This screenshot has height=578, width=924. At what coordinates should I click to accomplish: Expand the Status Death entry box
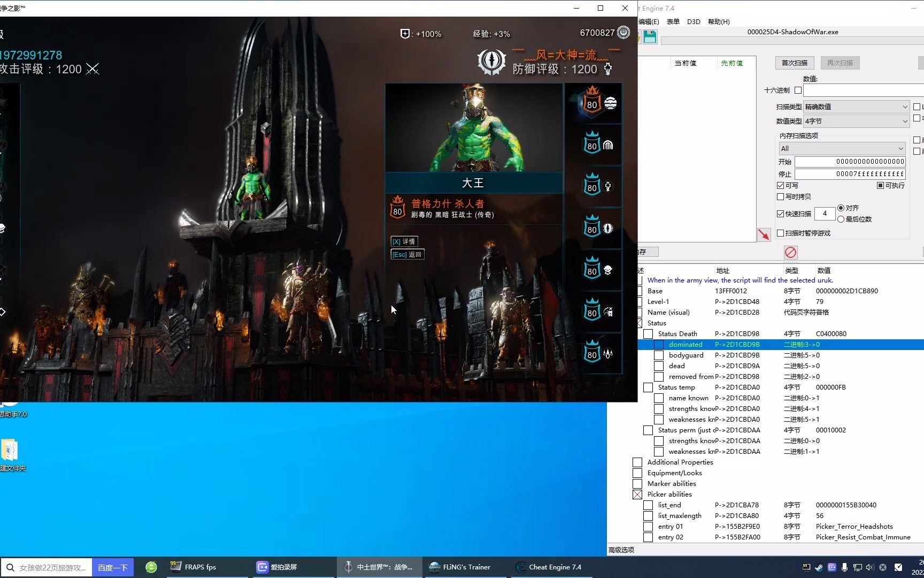tap(648, 334)
